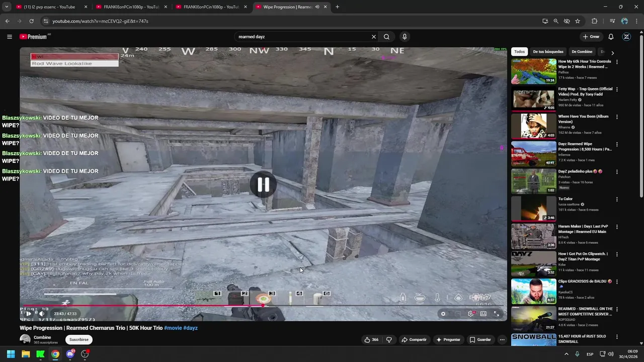Click the Suscribirse button
The width and height of the screenshot is (644, 362).
[79, 340]
